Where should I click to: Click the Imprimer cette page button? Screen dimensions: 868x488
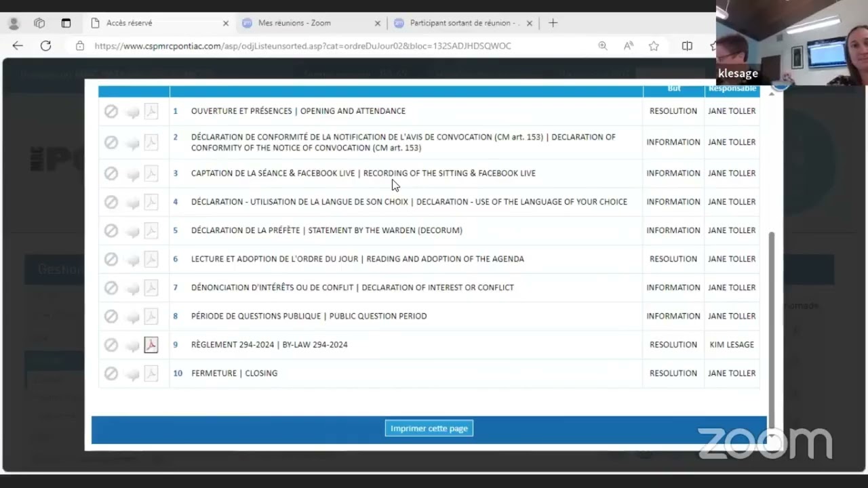tap(429, 428)
